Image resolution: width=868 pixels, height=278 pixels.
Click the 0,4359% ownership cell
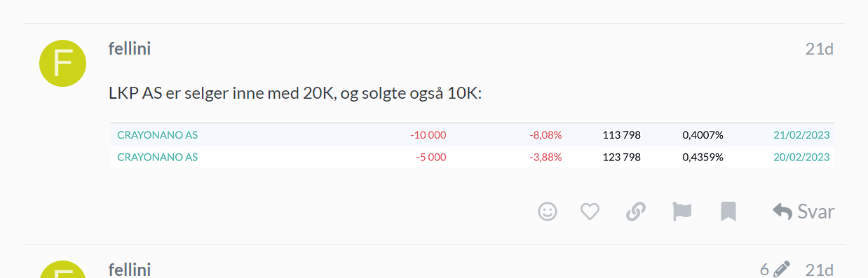point(703,157)
